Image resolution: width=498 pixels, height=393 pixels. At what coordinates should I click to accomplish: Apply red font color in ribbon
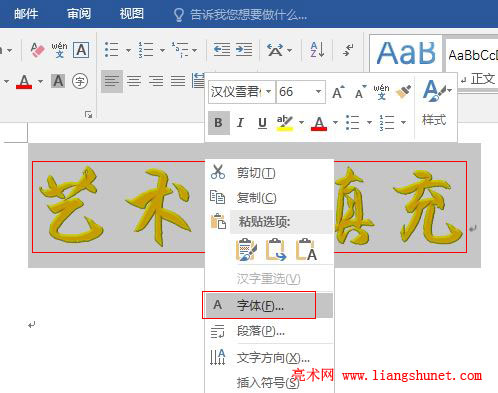(x=24, y=82)
